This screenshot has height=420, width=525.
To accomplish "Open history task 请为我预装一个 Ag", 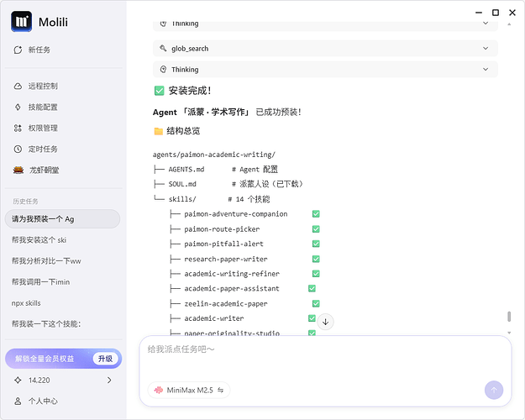I will [x=63, y=219].
